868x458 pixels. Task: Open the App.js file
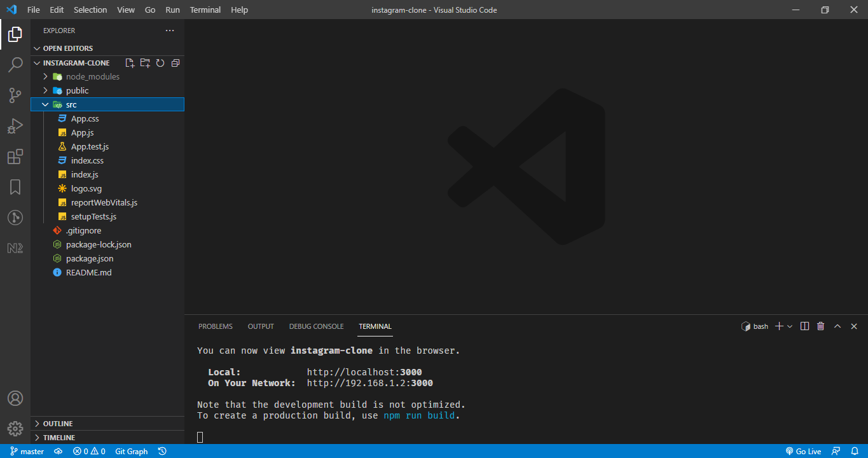coord(82,132)
